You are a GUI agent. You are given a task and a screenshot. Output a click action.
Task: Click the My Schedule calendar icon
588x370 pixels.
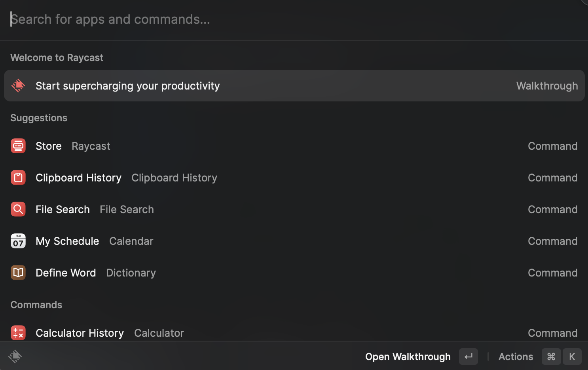pyautogui.click(x=18, y=241)
